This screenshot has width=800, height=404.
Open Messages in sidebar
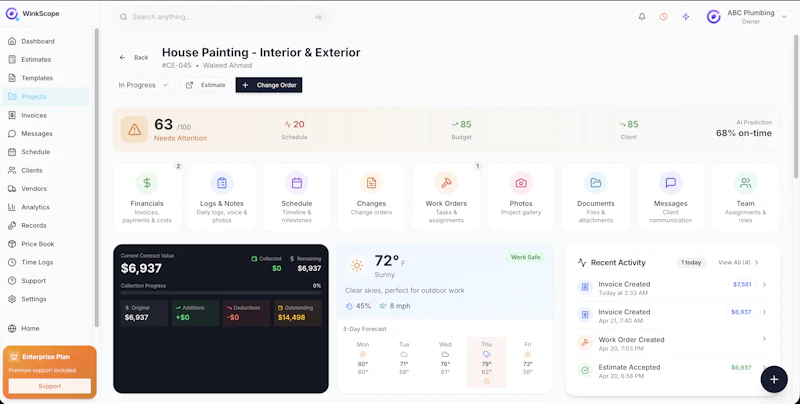click(x=46, y=134)
